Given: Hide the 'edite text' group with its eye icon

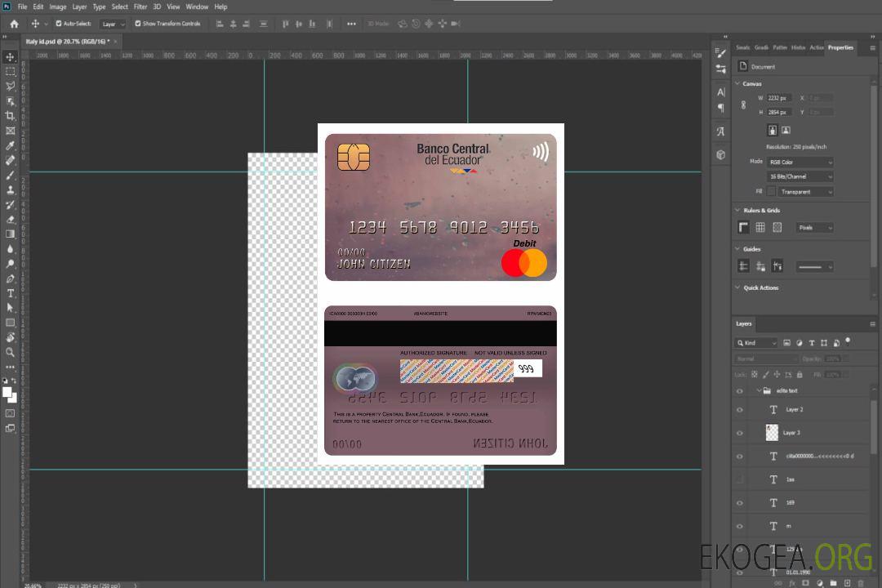Looking at the screenshot, I should (740, 391).
